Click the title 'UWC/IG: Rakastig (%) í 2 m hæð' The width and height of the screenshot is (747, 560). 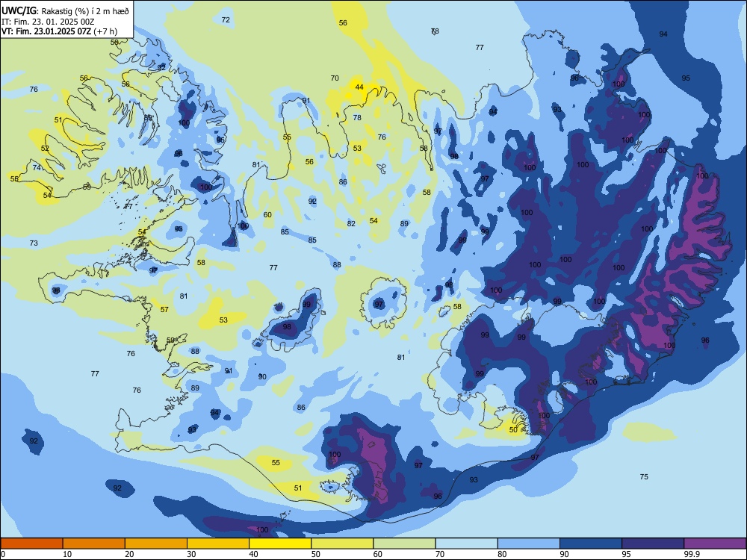(x=65, y=10)
